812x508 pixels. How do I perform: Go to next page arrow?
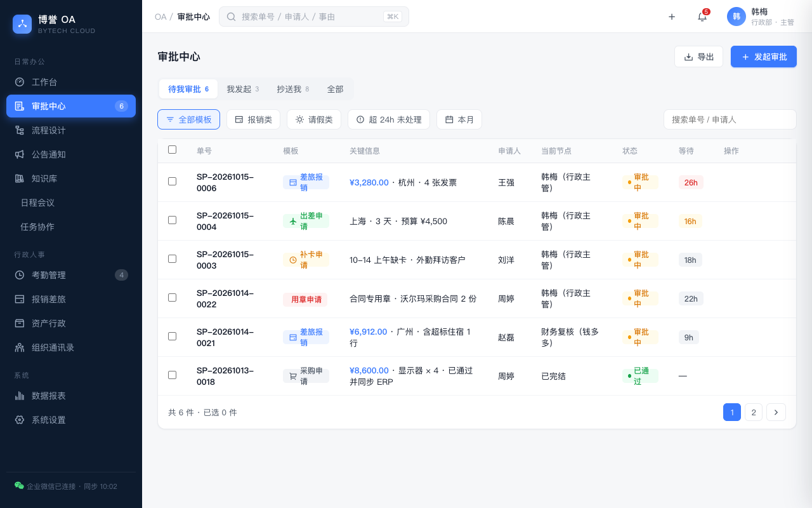(776, 412)
